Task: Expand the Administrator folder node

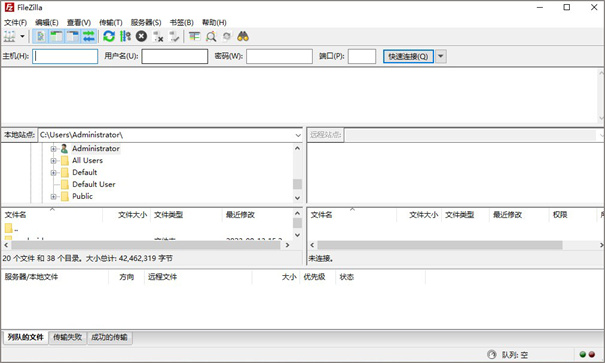Action: [x=53, y=149]
